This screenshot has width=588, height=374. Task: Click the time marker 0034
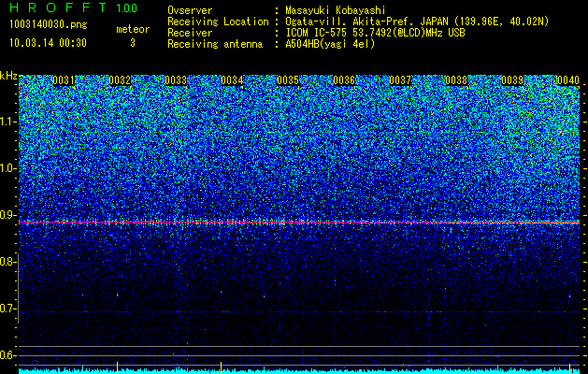tap(232, 80)
